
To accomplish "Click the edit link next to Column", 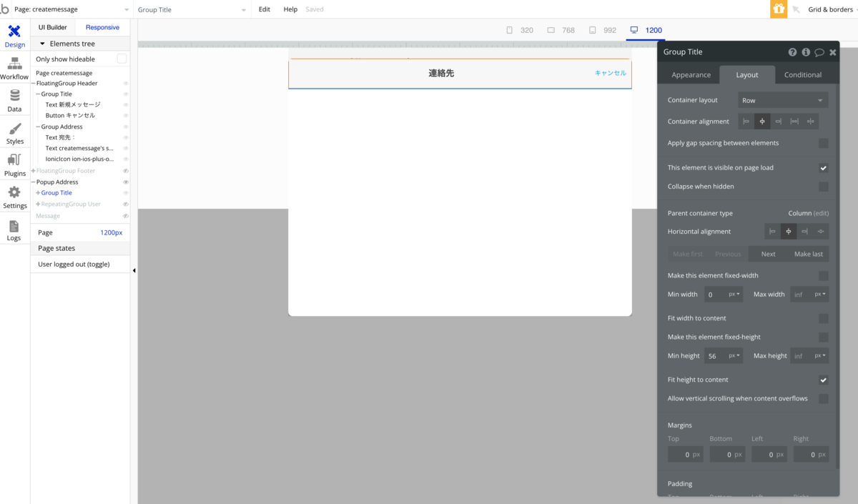I will (x=821, y=213).
